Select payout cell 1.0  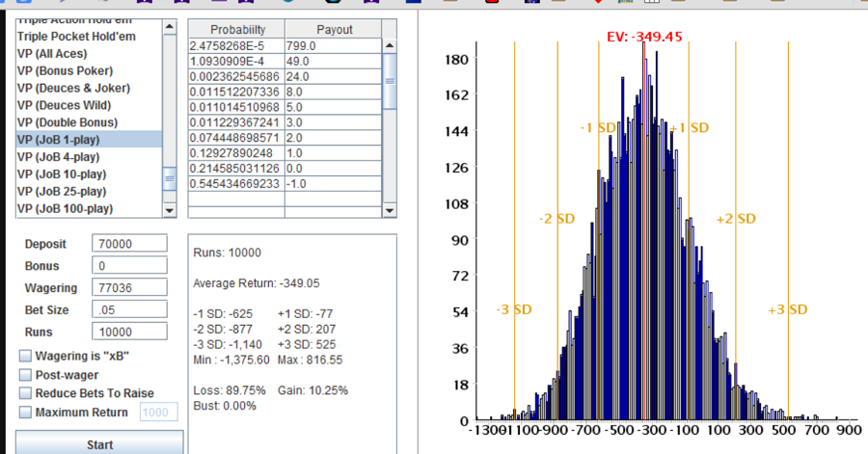click(x=334, y=153)
